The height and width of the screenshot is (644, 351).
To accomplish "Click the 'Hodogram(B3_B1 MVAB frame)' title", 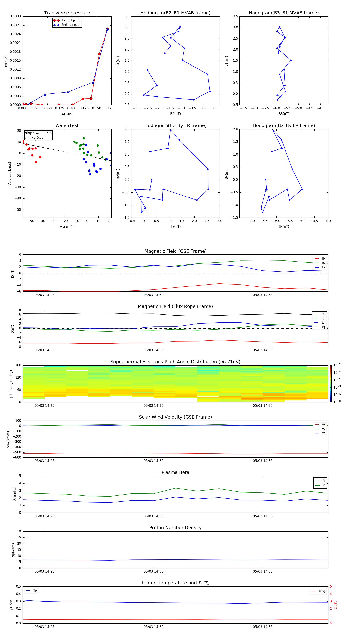I will point(284,13).
